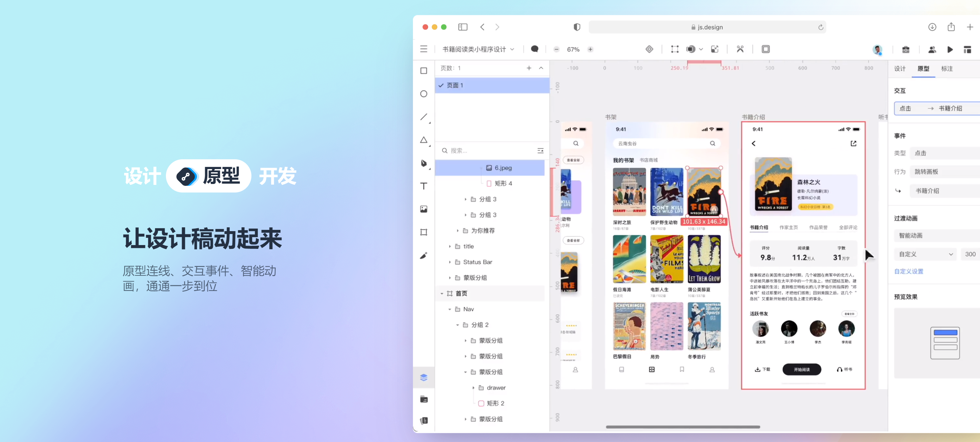Image resolution: width=980 pixels, height=442 pixels.
Task: Select the ellipse tool
Action: [423, 94]
